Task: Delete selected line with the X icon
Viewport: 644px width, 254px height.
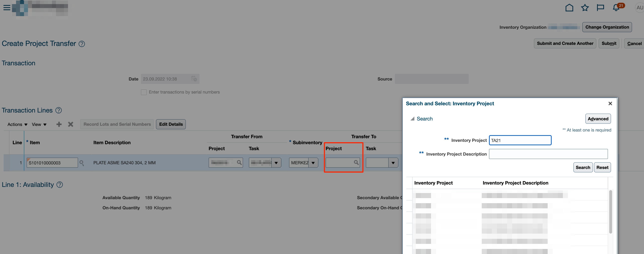Action: coord(70,124)
